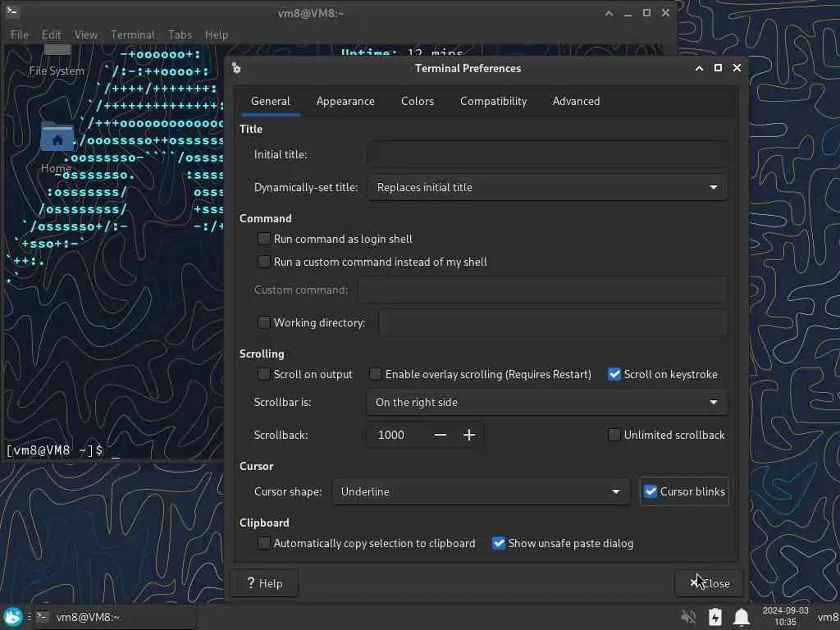Click the Terminal Preferences window icon
840x630 pixels.
point(236,68)
